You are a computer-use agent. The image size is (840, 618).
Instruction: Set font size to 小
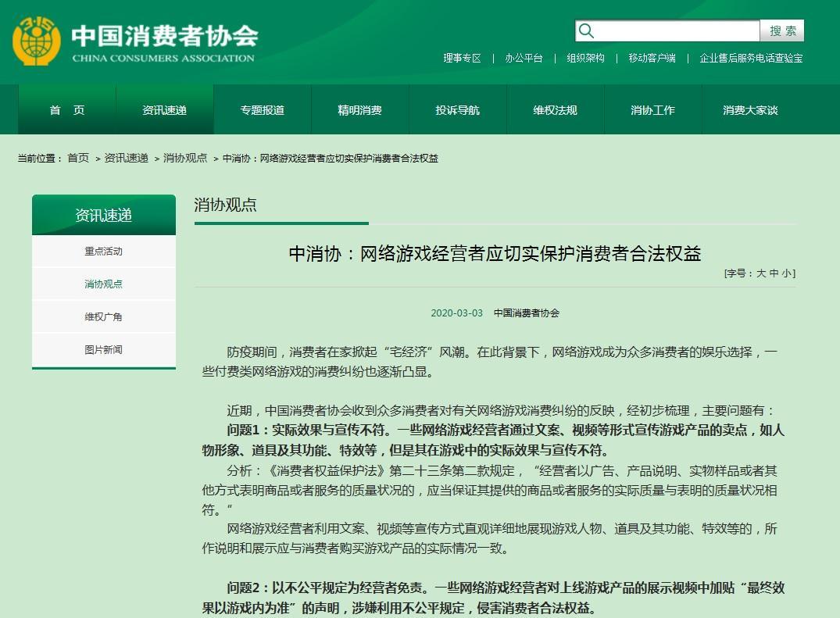click(786, 273)
